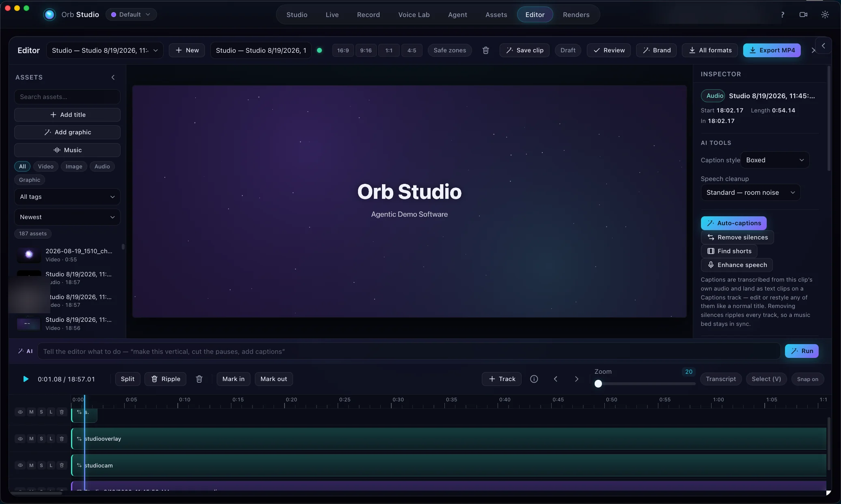
Task: Click the timeline ruler at 0:30
Action: coord(398,400)
